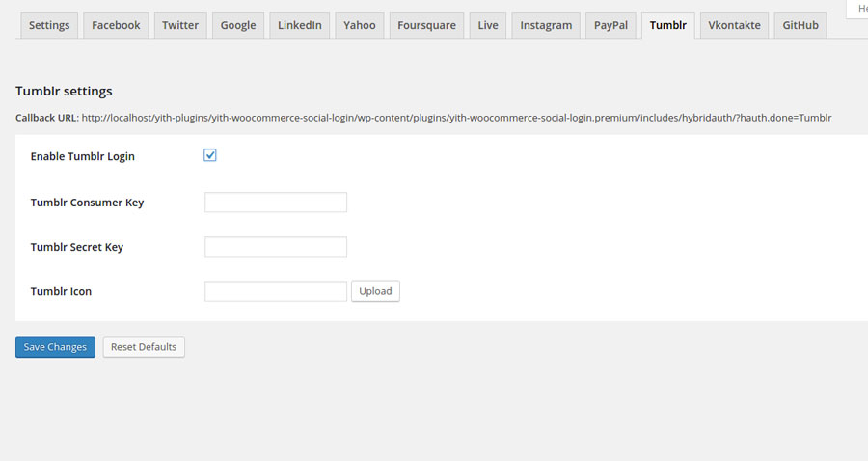Select the active Tumblr tab

pyautogui.click(x=668, y=25)
